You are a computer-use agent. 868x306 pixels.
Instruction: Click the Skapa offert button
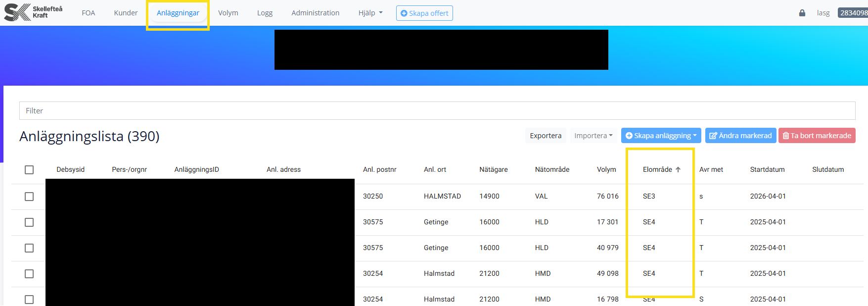click(x=424, y=13)
